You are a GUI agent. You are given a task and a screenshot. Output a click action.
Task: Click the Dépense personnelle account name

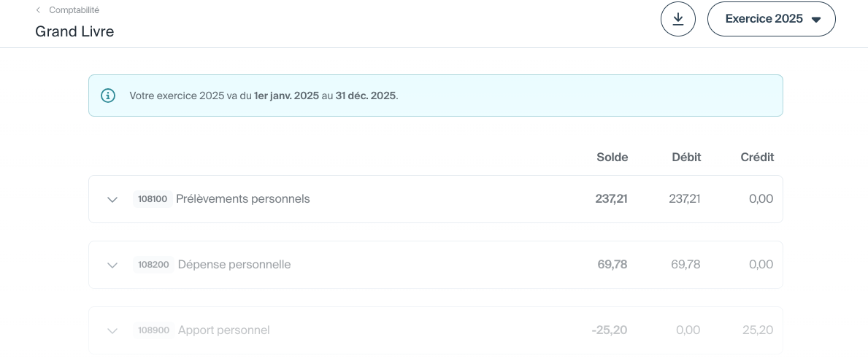click(234, 264)
